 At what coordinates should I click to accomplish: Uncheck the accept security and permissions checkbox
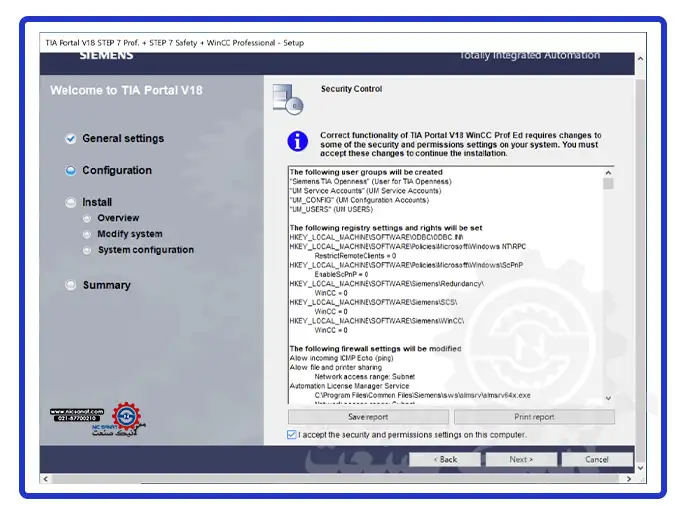tap(291, 435)
